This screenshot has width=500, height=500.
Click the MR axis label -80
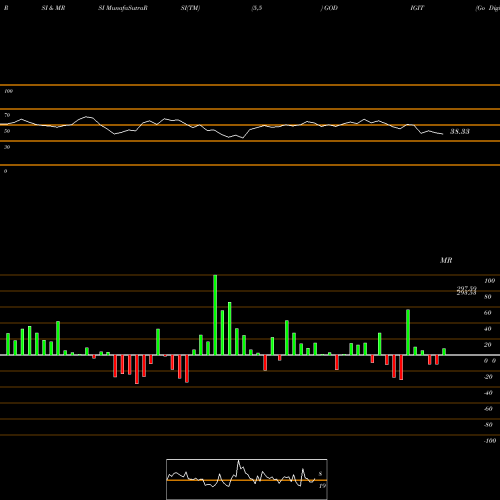488,425
